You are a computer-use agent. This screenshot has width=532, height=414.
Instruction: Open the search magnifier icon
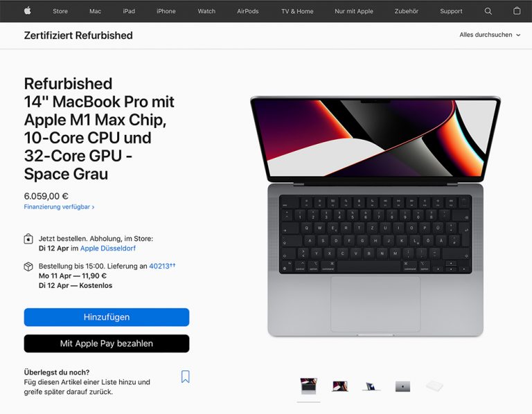488,11
